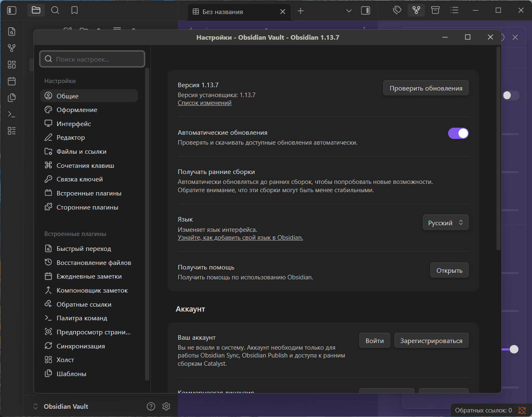Open Список изменений link
Viewport: 532px width, 417px height.
click(x=205, y=103)
